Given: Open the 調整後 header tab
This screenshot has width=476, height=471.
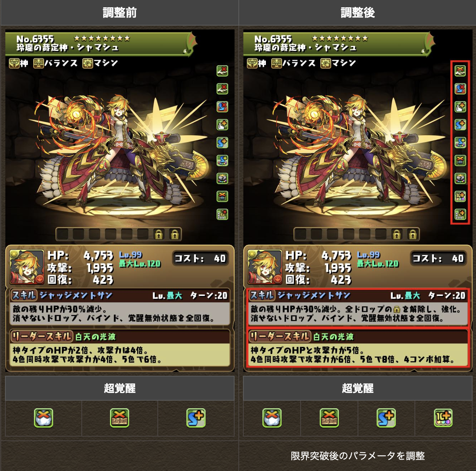Looking at the screenshot, I should pyautogui.click(x=358, y=13).
